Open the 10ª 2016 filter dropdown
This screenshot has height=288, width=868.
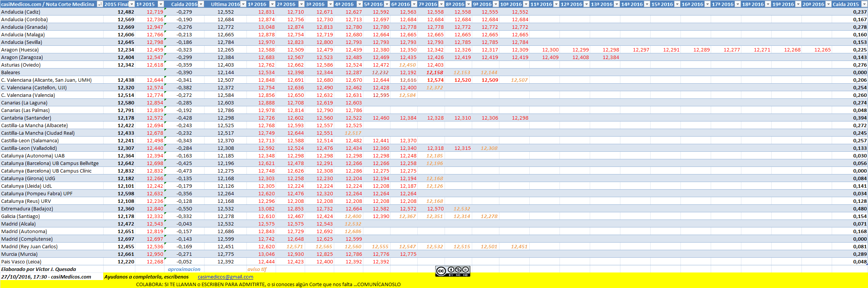[526, 4]
